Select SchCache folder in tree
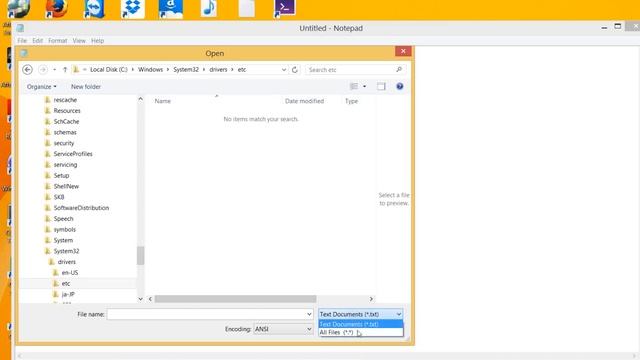Image resolution: width=640 pixels, height=360 pixels. (x=67, y=122)
